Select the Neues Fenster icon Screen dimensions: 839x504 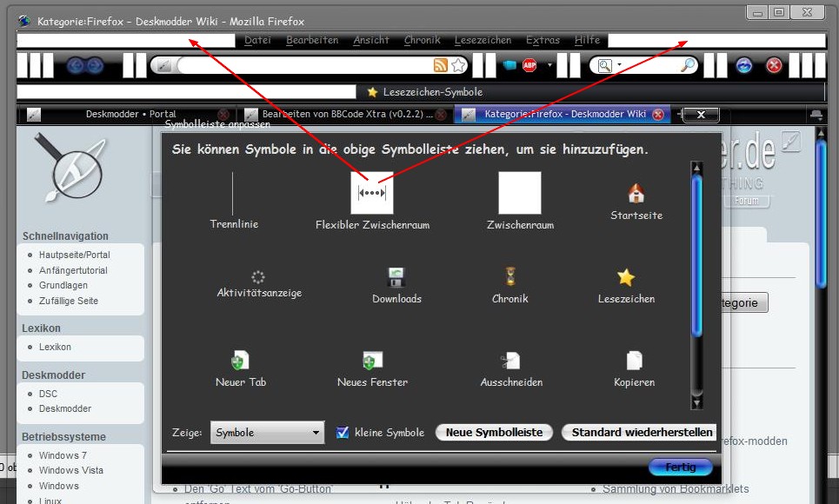(x=372, y=360)
